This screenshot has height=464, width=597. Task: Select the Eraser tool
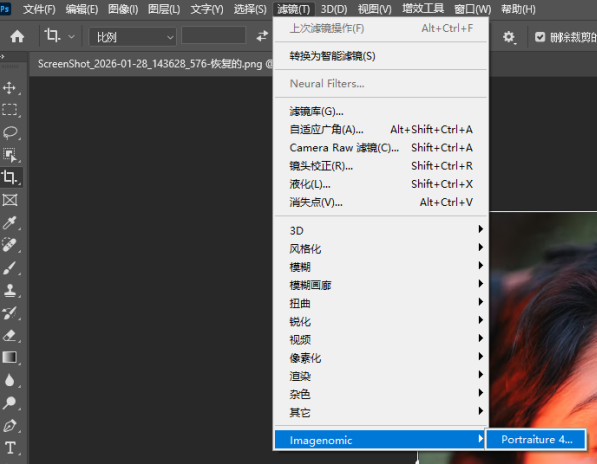coord(10,335)
